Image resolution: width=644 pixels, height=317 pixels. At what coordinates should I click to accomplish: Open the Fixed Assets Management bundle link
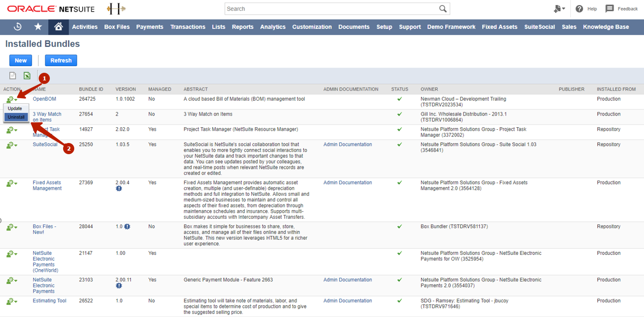[x=47, y=185]
